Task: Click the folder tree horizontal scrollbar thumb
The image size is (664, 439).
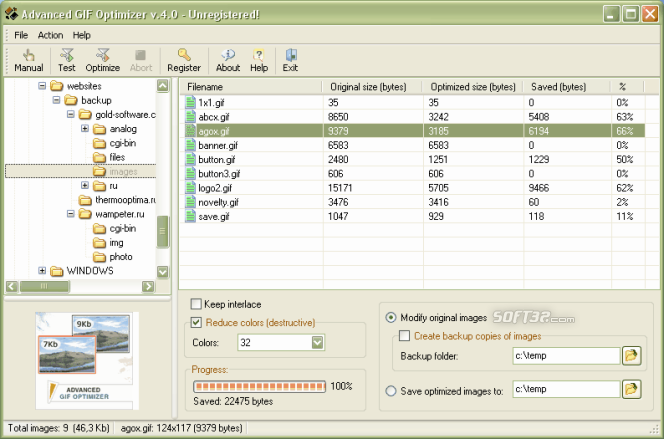Action: [44, 287]
